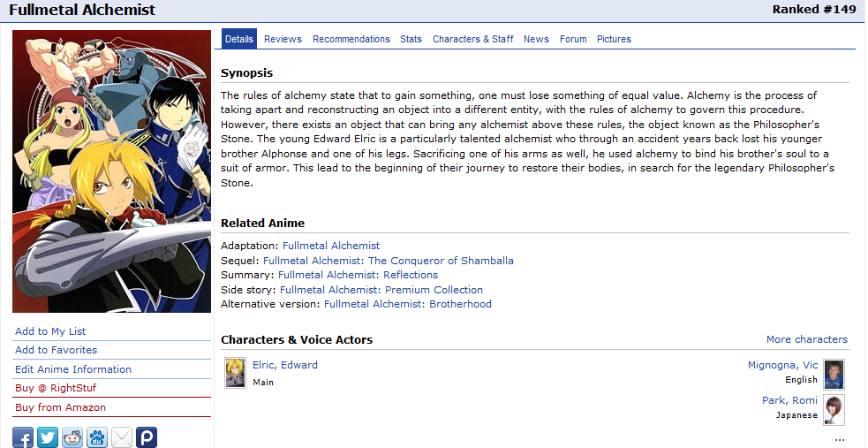Image resolution: width=868 pixels, height=448 pixels.
Task: Switch to the Reviews tab
Action: point(283,39)
